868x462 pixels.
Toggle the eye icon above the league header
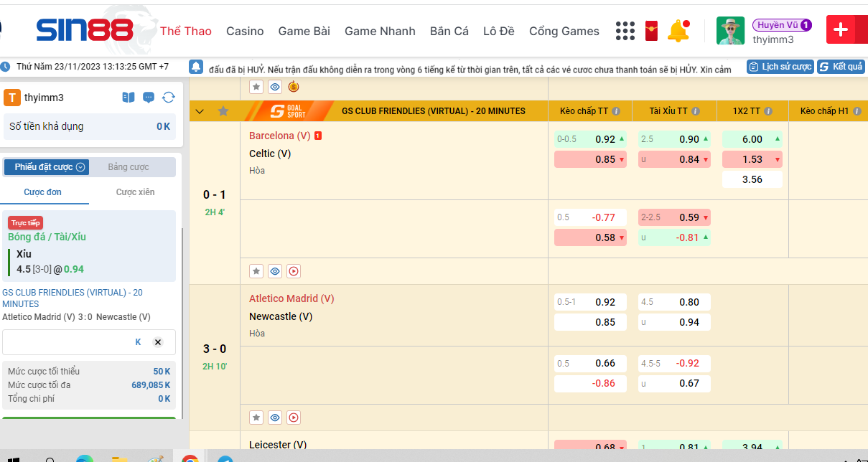click(275, 87)
